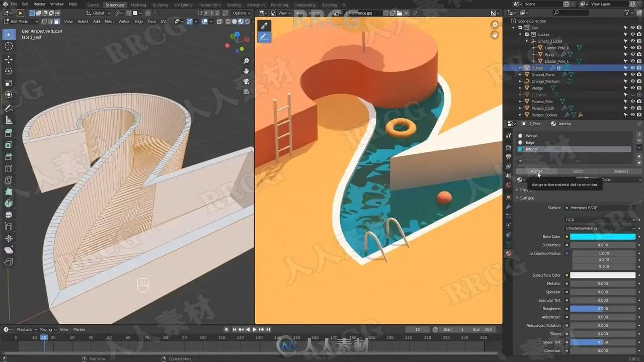Toggle selectability of Orange_Platform
The image size is (644, 362).
click(626, 81)
